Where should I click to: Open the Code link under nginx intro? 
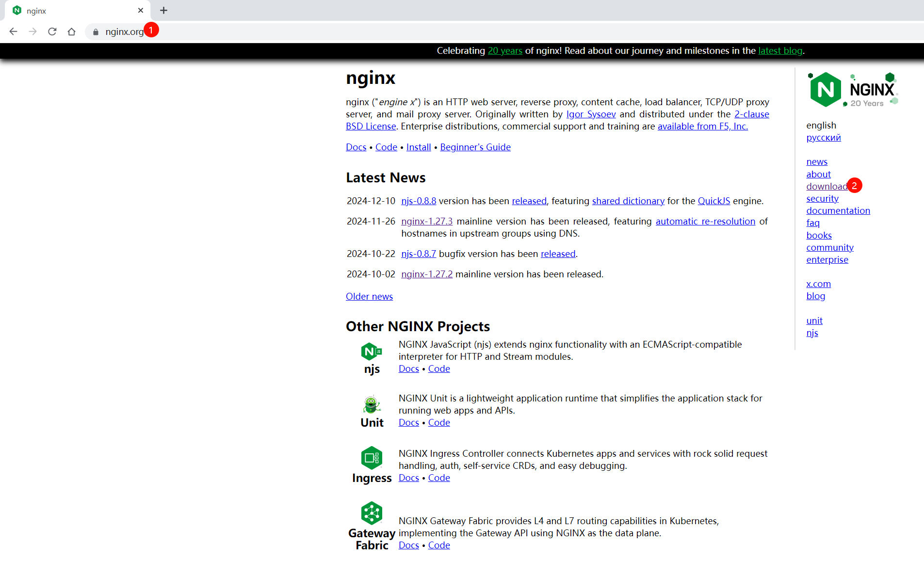pos(386,147)
